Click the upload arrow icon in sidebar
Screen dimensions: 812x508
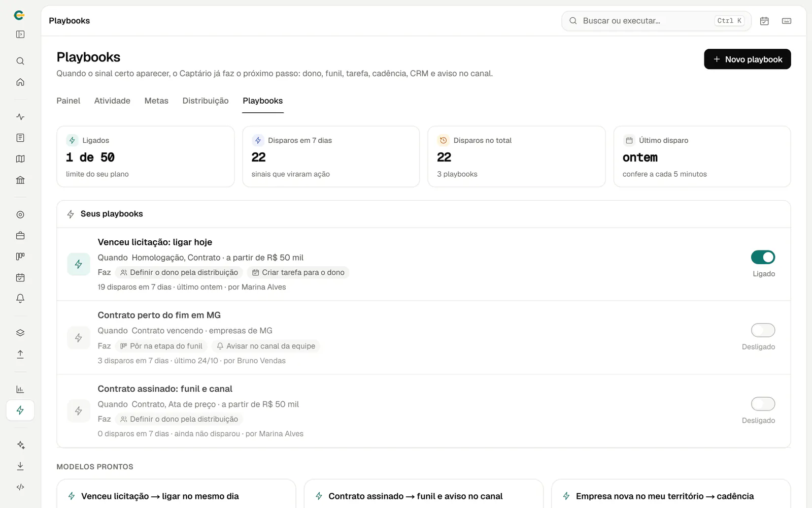(20, 354)
